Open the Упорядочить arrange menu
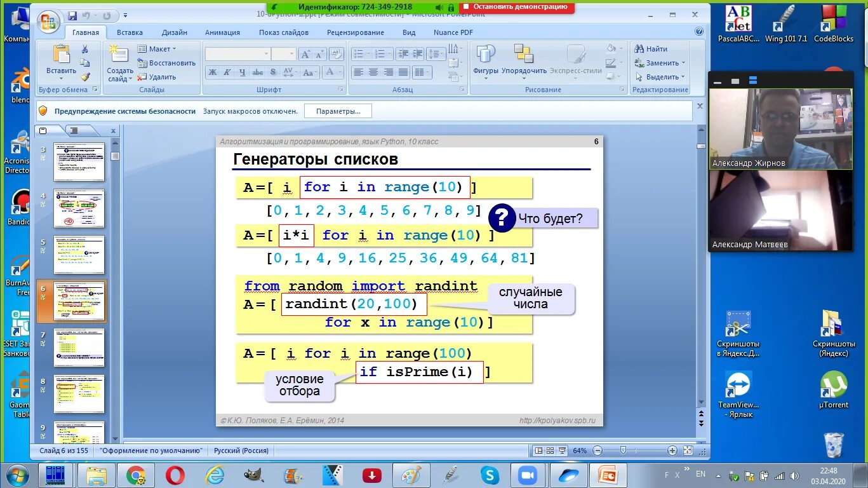 524,61
